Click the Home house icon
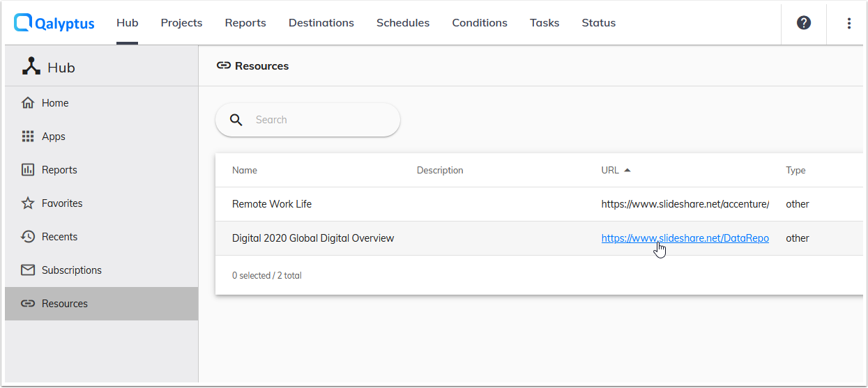868x388 pixels. [x=28, y=103]
